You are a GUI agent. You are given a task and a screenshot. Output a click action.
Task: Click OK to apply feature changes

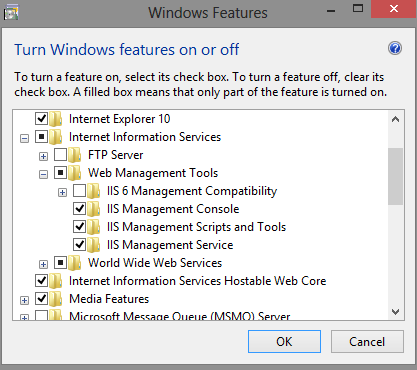[x=284, y=342]
